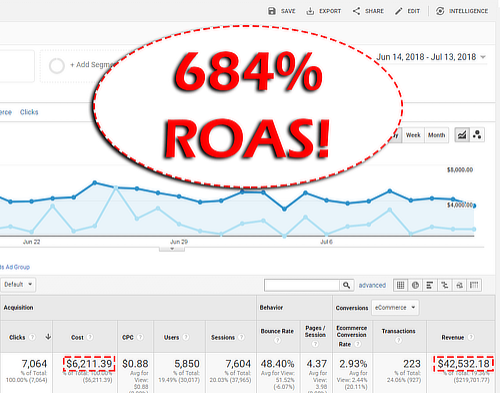This screenshot has height=393, width=500.
Task: Sort by Pages / Session column header
Action: (315, 331)
